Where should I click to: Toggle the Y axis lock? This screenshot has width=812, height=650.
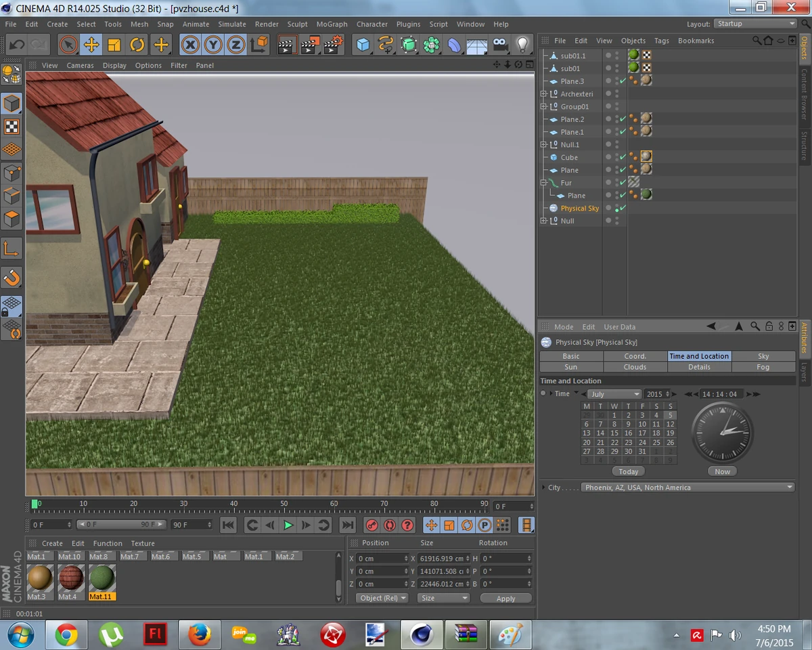pos(212,45)
